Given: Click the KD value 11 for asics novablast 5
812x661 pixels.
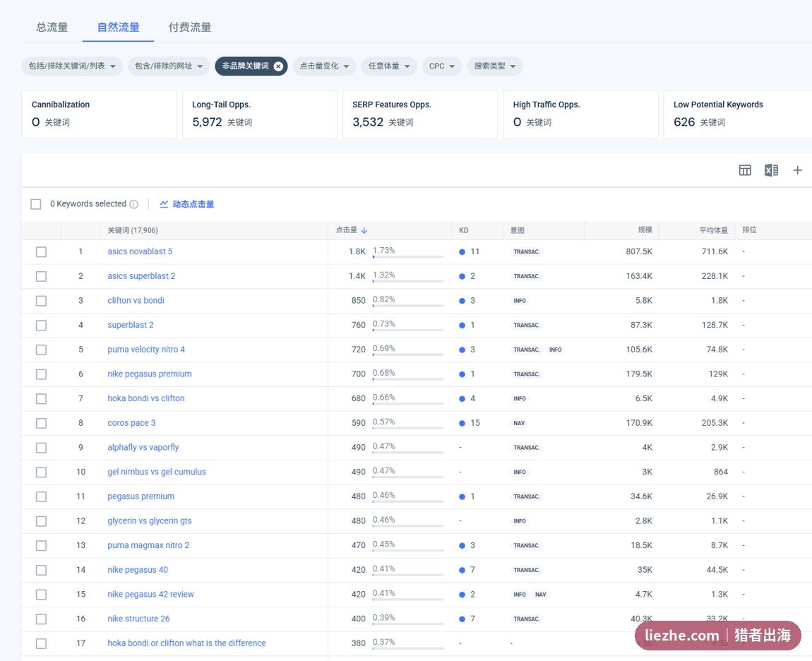Looking at the screenshot, I should (x=474, y=252).
